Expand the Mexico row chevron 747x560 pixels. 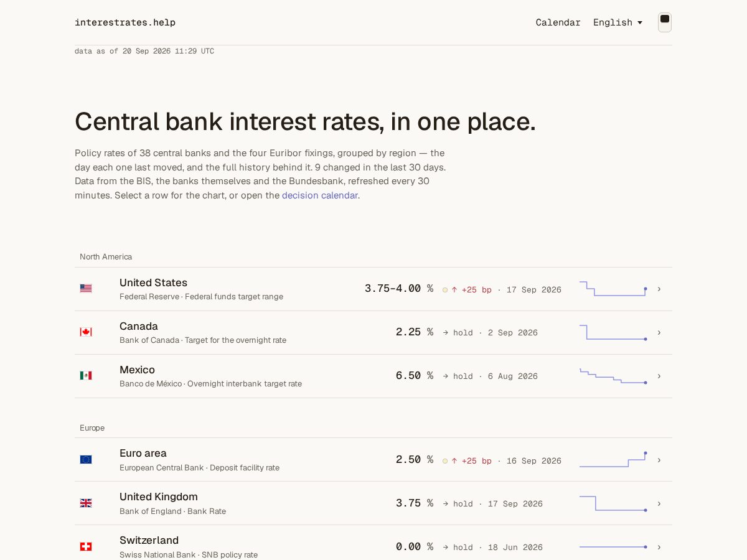(659, 376)
